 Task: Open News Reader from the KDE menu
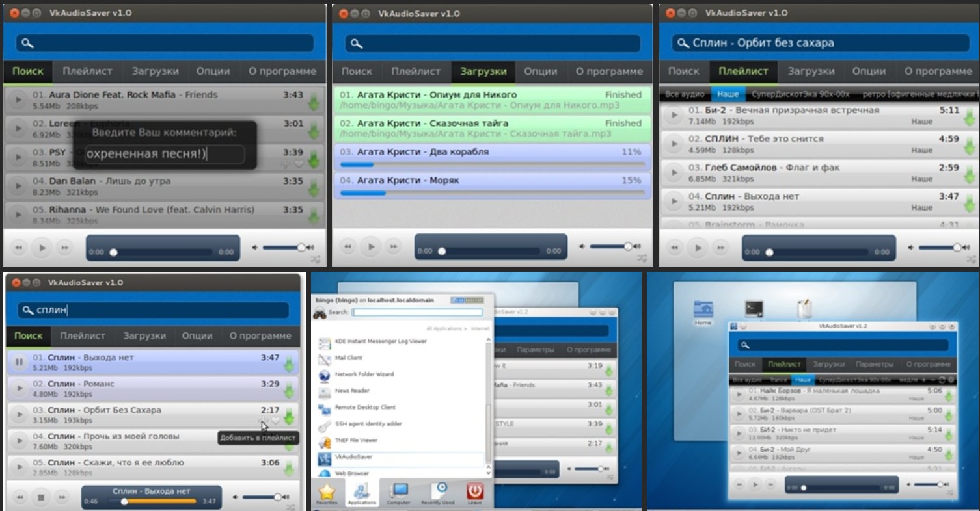click(x=400, y=392)
